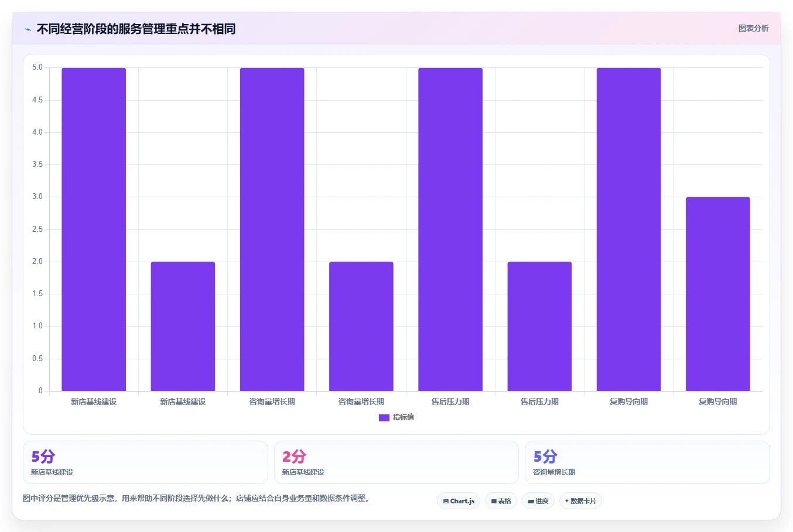Click the footnote text starting 图中评分是管理优先级示意
The image size is (793, 532).
(x=196, y=499)
